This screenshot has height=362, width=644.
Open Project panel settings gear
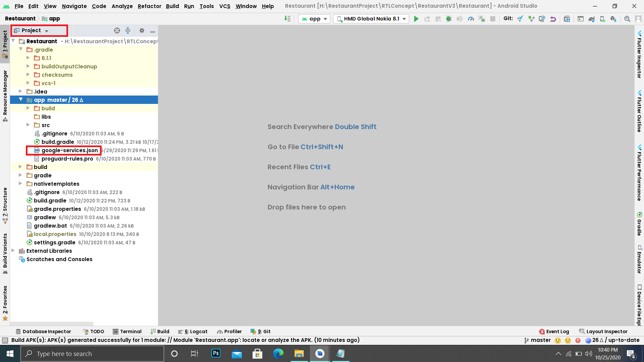(x=142, y=31)
